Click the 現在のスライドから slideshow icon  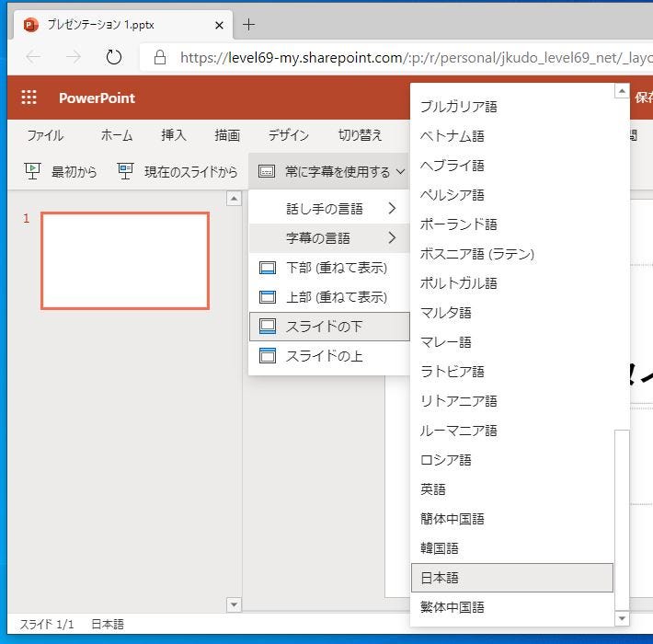tap(125, 171)
